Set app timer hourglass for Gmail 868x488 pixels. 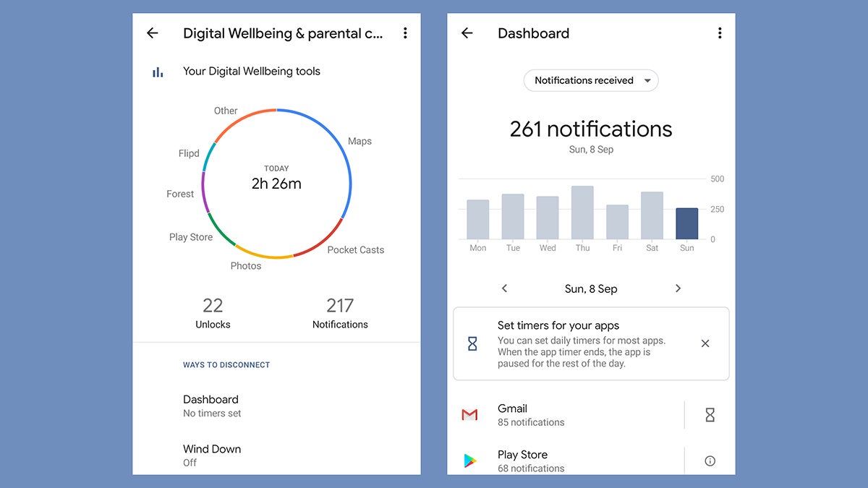710,415
